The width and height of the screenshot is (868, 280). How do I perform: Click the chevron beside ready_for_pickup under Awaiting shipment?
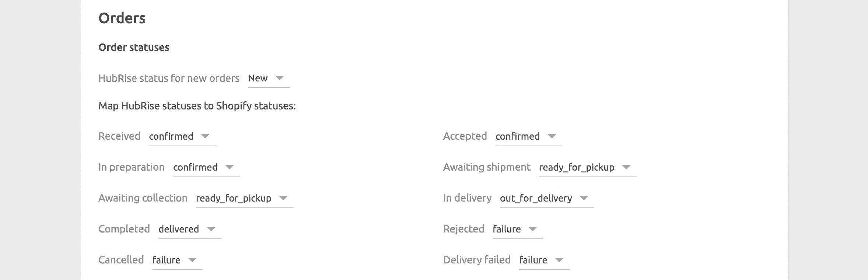625,168
